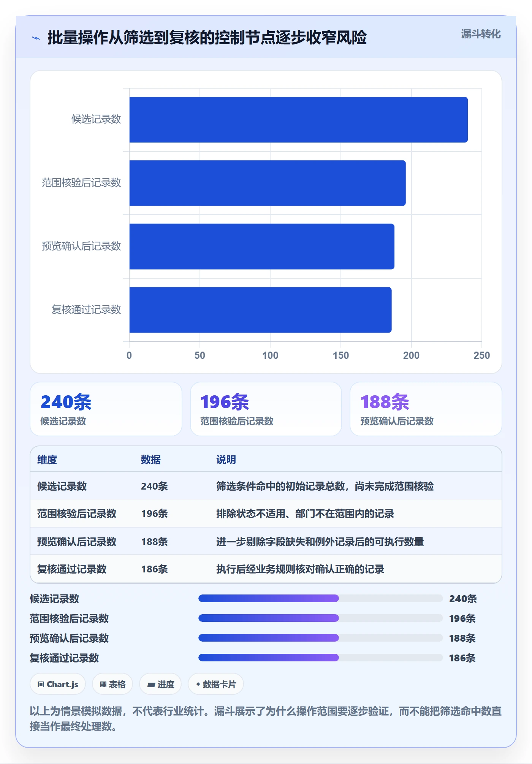
Task: Click the 186条 cell in the table
Action: [155, 569]
